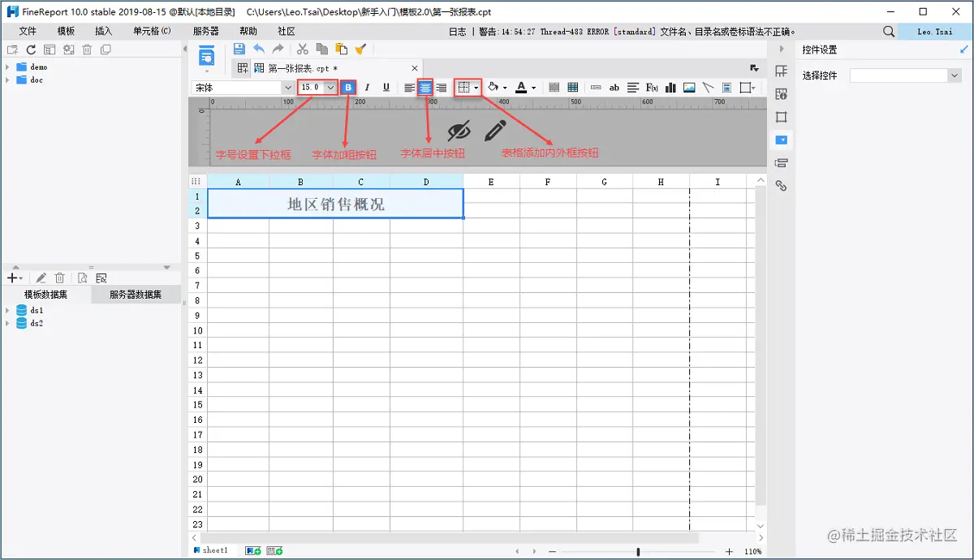Delete file with top-left trash icon
Image resolution: width=974 pixels, height=560 pixels.
pyautogui.click(x=87, y=50)
